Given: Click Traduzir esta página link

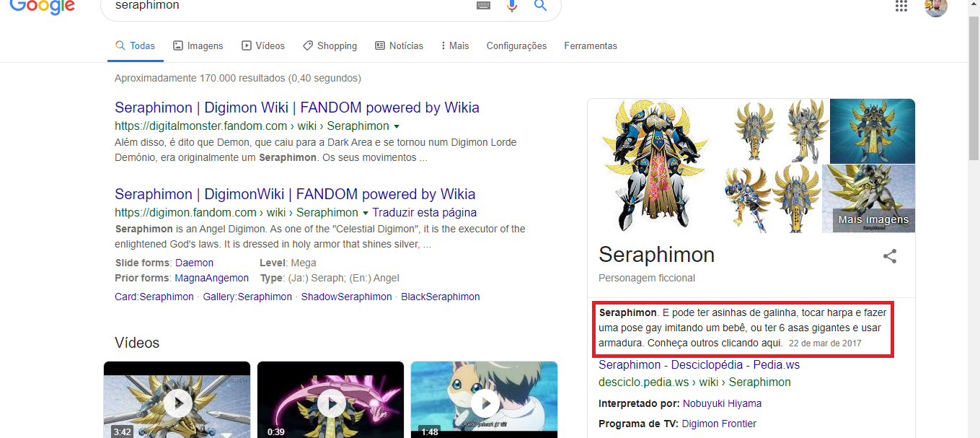Looking at the screenshot, I should pos(424,212).
